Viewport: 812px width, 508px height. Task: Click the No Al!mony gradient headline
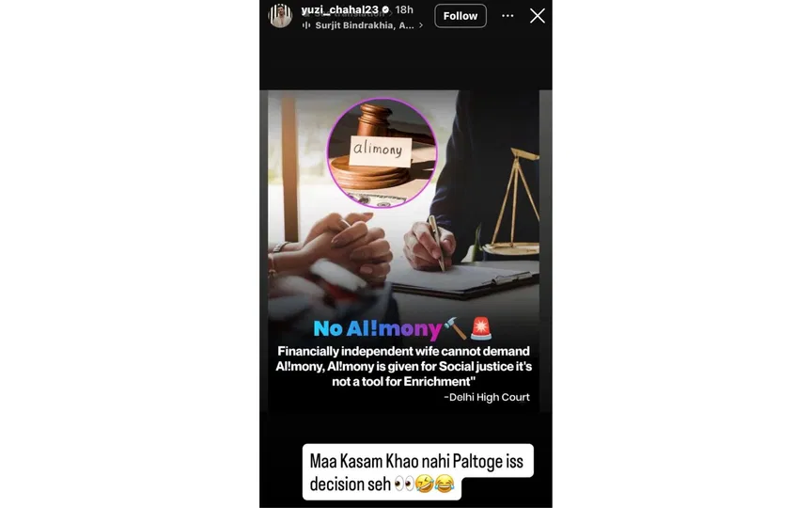point(377,328)
